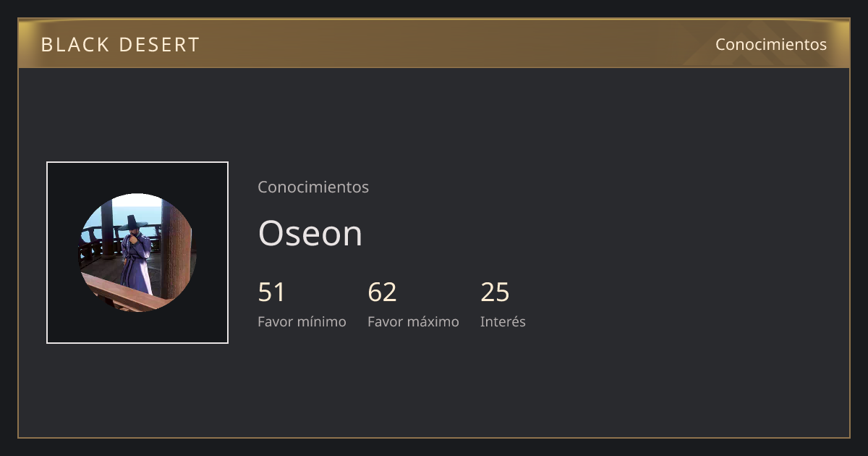This screenshot has height=456, width=868.
Task: Click the BLACK DESERT title text
Action: click(x=120, y=45)
